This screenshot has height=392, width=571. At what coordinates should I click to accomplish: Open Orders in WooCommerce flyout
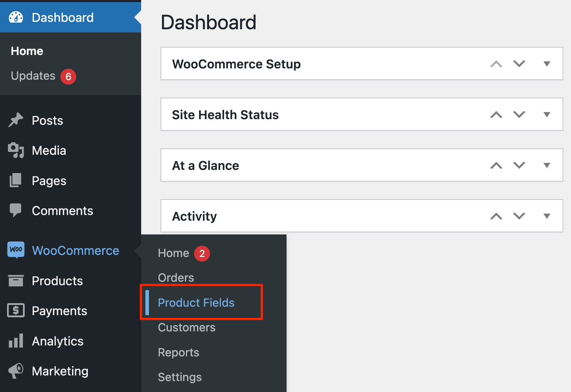(176, 278)
